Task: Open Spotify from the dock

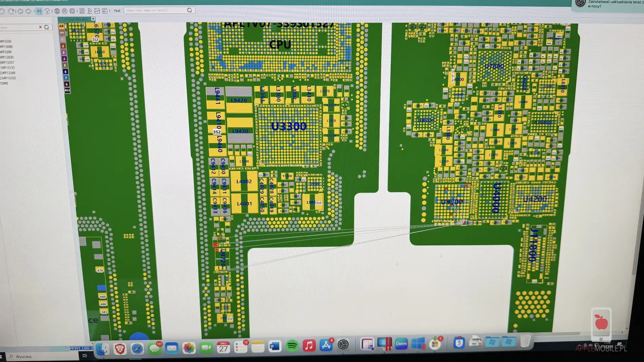Action: coord(292,346)
